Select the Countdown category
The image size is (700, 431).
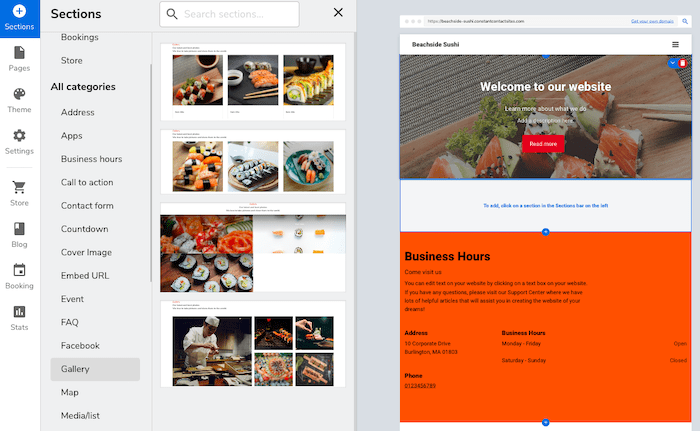click(x=84, y=229)
